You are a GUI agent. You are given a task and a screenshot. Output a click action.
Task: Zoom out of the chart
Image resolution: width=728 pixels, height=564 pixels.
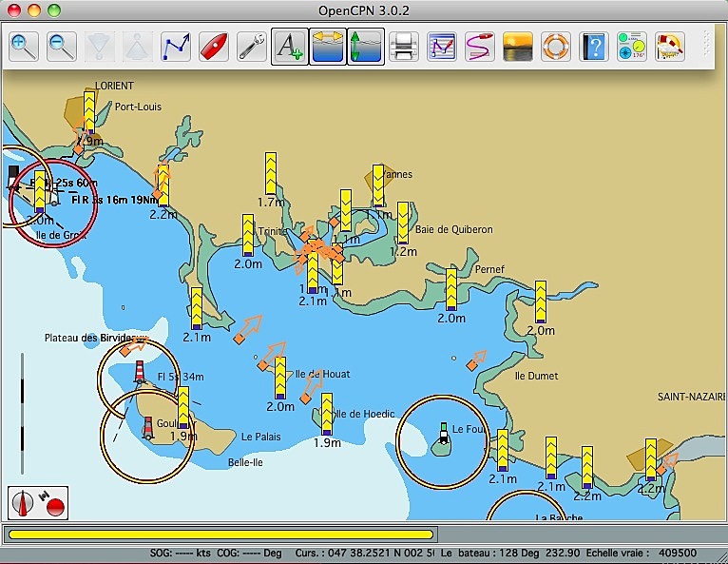coord(62,47)
